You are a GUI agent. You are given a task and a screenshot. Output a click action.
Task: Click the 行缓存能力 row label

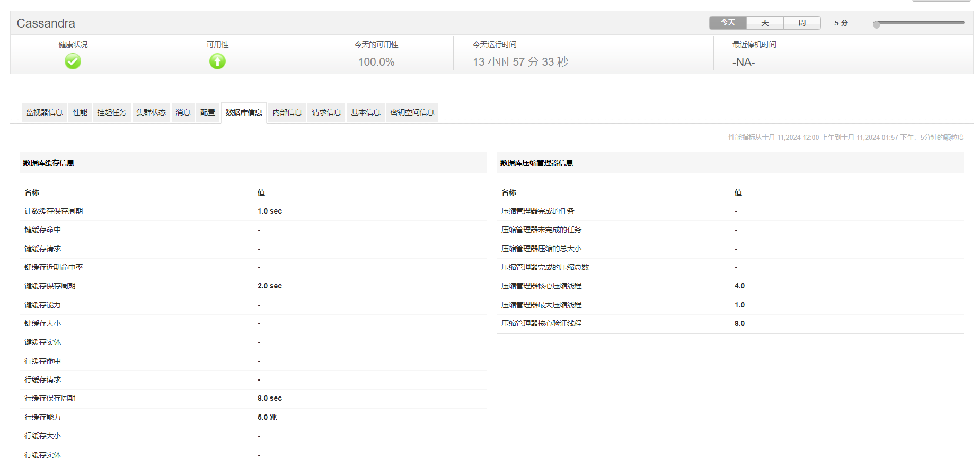(x=42, y=417)
